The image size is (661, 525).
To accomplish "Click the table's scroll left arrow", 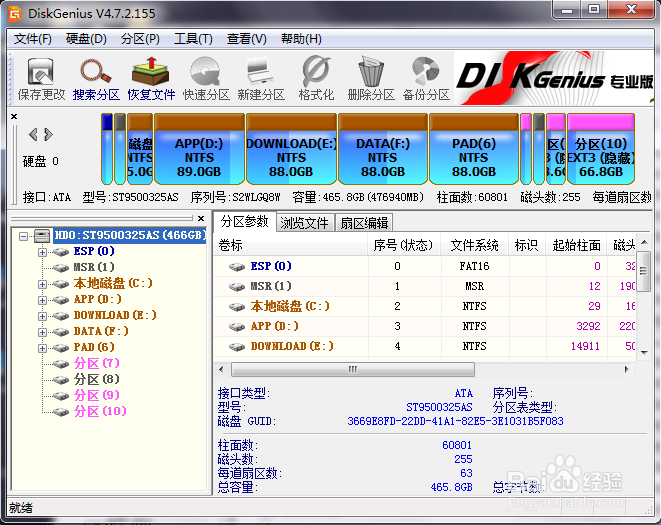I will [x=222, y=370].
